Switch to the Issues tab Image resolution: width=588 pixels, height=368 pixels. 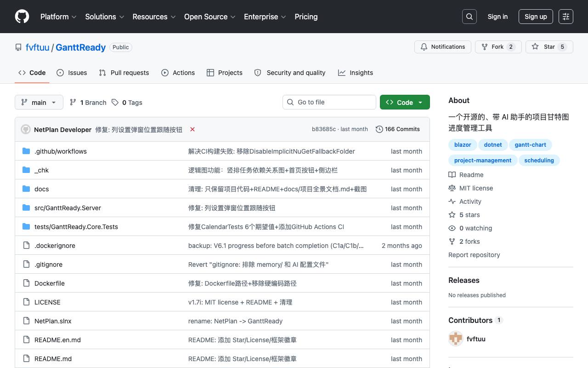72,73
